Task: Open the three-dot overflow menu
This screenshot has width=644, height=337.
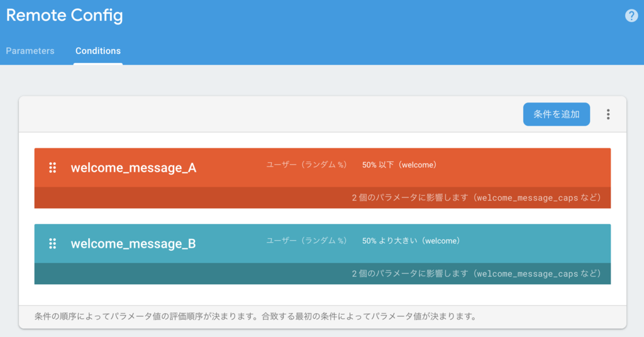Action: coord(608,114)
